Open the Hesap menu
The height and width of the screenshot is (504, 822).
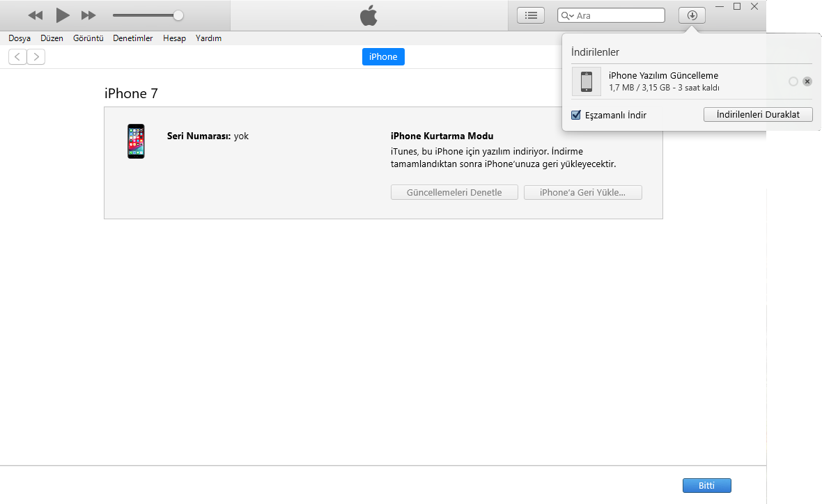[175, 38]
